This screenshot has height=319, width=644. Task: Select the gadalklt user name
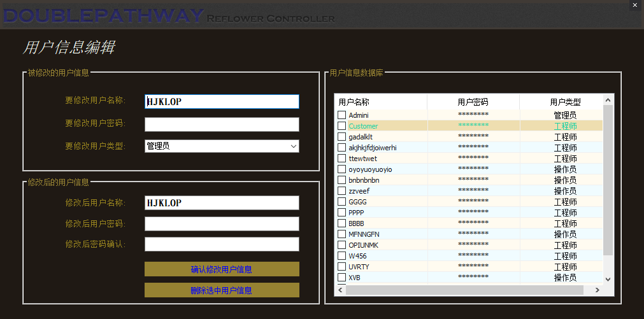click(x=361, y=137)
